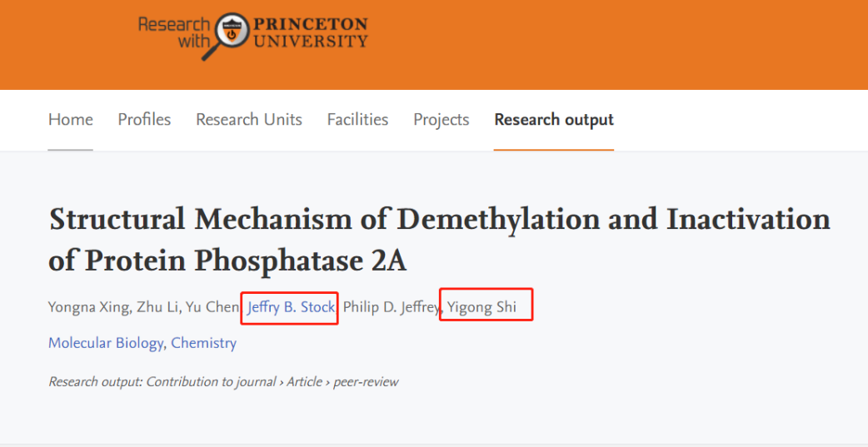Go to the Home tab

(x=71, y=120)
